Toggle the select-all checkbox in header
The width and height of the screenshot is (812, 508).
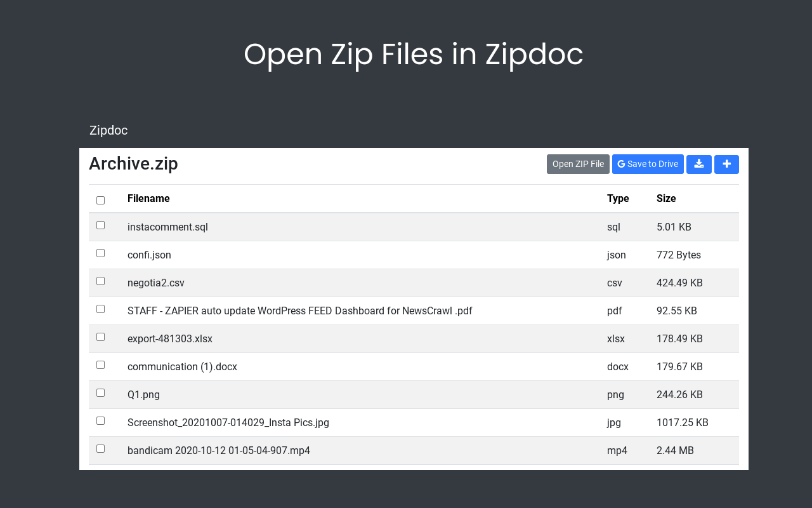point(100,200)
